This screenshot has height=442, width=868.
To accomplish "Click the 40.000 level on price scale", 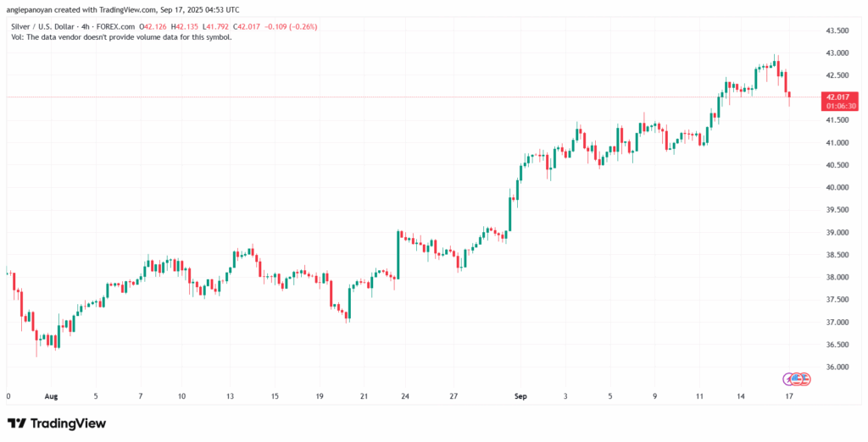I will (x=837, y=188).
